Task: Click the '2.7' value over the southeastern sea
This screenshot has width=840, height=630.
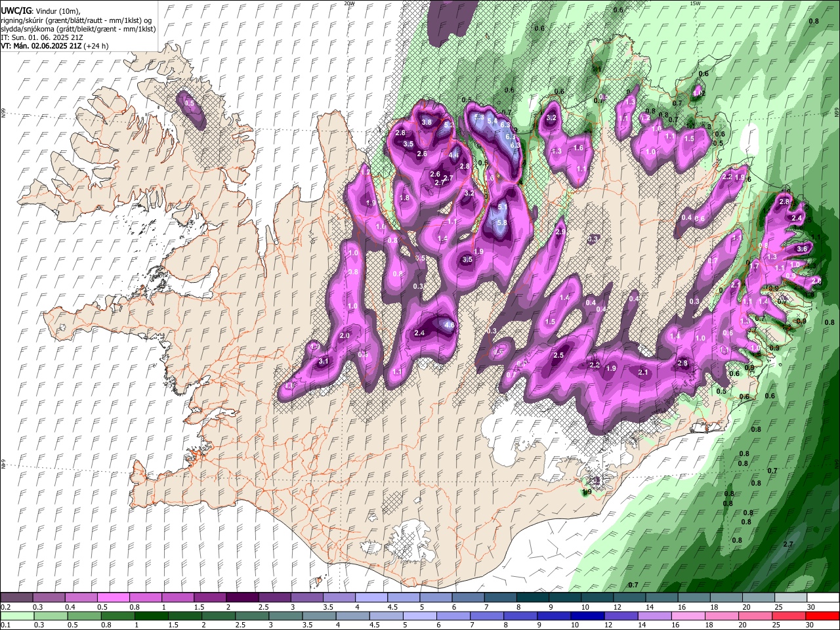Action: pos(788,544)
